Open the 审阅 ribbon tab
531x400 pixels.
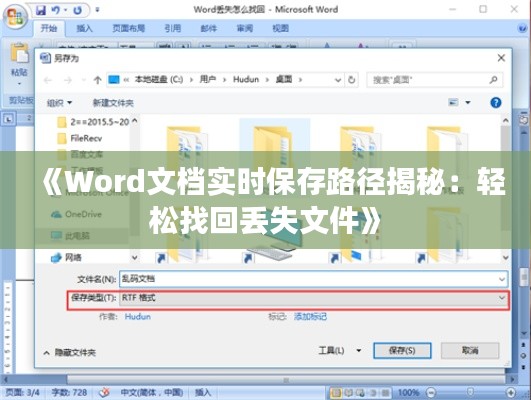pos(245,28)
